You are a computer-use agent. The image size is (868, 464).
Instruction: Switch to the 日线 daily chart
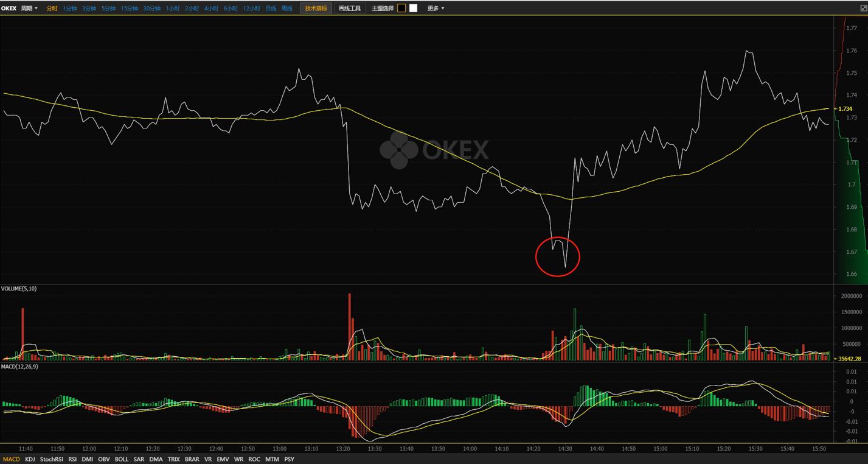coord(271,9)
